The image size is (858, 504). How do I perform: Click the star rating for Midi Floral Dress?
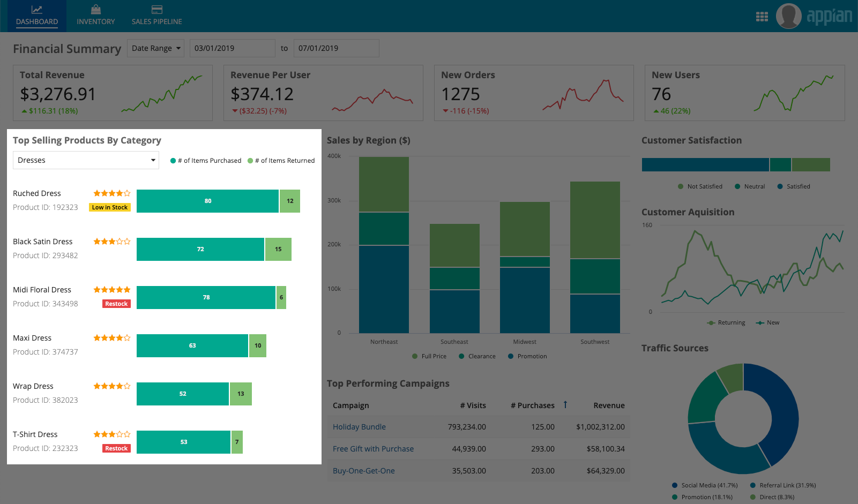click(x=111, y=290)
